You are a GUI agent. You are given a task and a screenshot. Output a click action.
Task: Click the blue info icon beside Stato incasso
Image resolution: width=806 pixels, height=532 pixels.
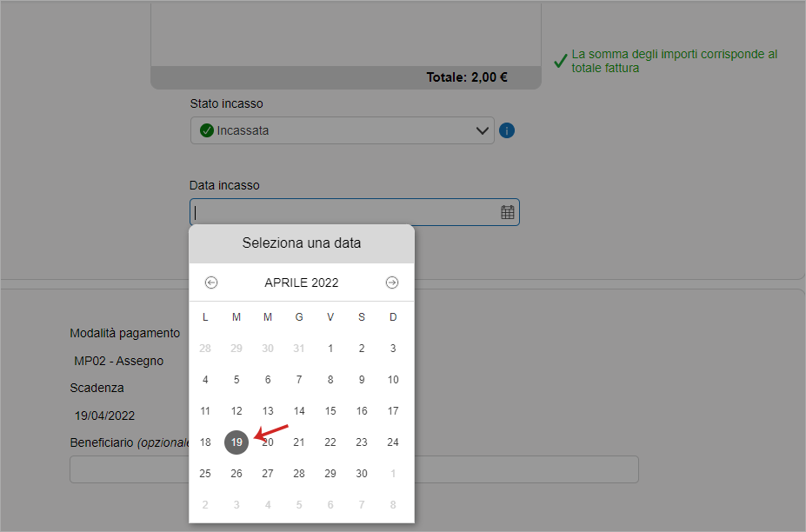pos(507,130)
